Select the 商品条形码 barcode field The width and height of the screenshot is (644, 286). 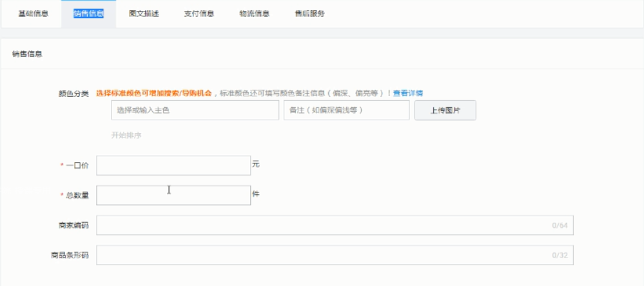click(322, 255)
